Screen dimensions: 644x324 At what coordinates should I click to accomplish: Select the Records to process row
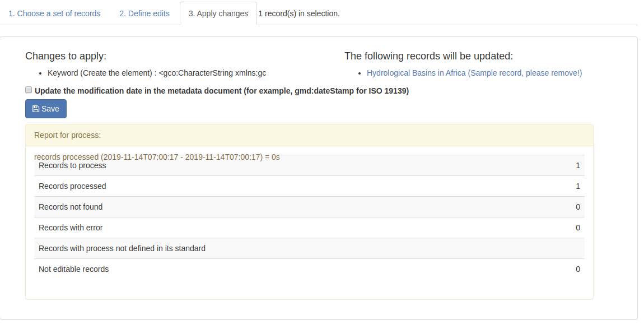pyautogui.click(x=309, y=166)
